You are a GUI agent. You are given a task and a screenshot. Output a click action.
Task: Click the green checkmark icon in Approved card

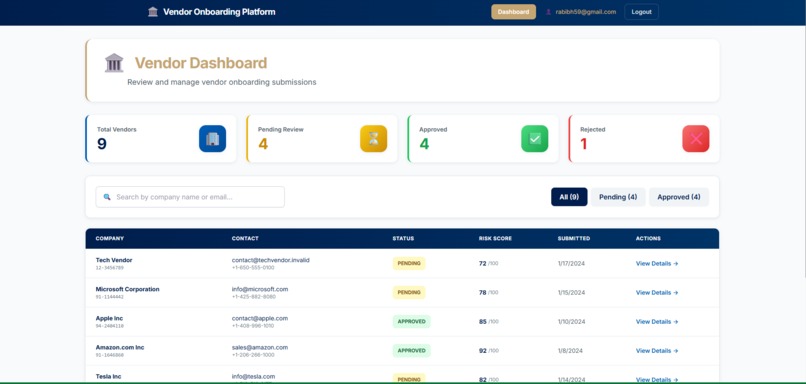535,139
